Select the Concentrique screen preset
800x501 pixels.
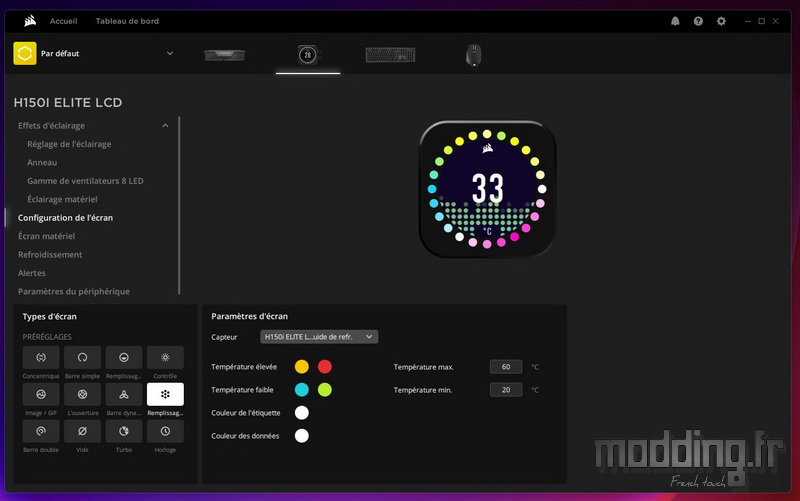[41, 358]
